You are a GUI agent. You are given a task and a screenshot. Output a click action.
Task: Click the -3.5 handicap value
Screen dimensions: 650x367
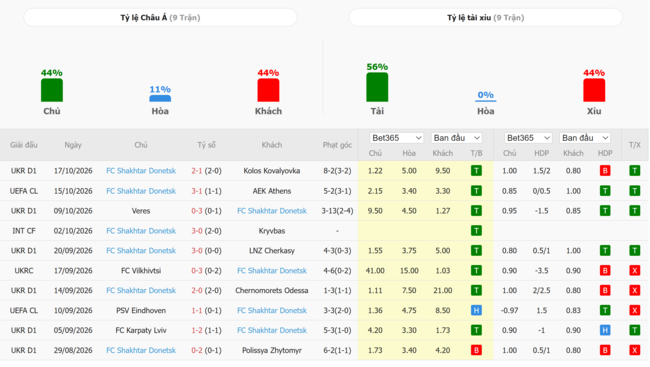(x=541, y=270)
